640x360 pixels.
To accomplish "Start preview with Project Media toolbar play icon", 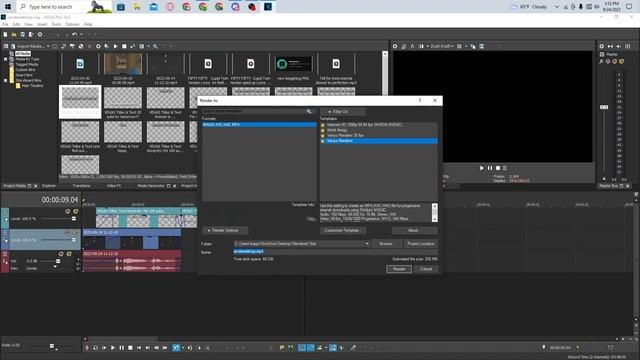I will click(x=116, y=47).
